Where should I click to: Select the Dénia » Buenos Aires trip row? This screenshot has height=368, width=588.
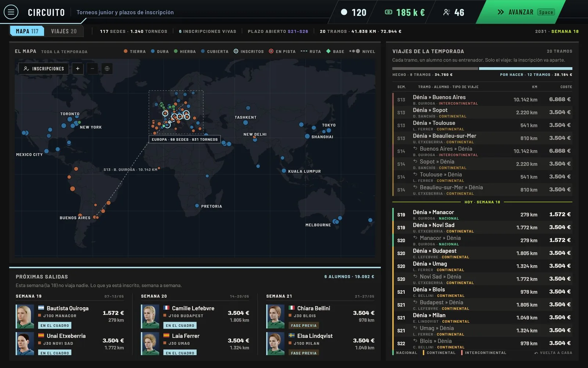[482, 99]
